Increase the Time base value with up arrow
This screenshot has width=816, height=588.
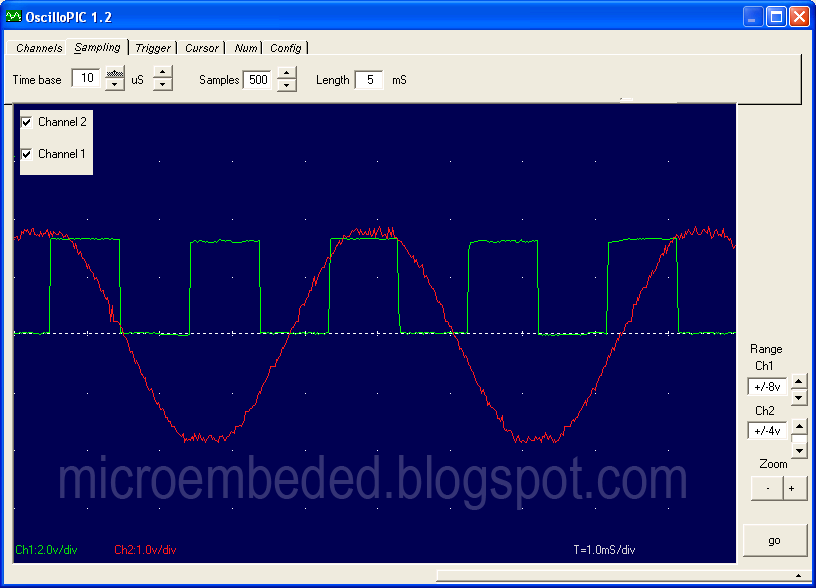pyautogui.click(x=114, y=73)
